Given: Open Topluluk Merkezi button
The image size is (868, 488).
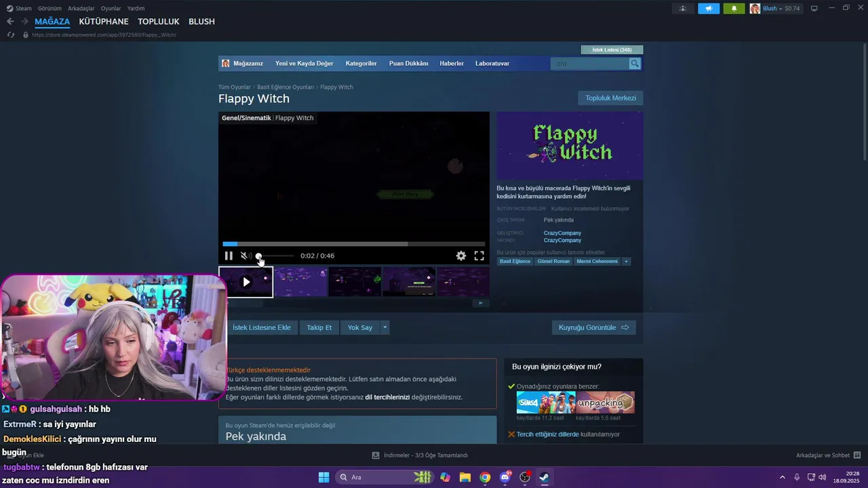Looking at the screenshot, I should [611, 98].
